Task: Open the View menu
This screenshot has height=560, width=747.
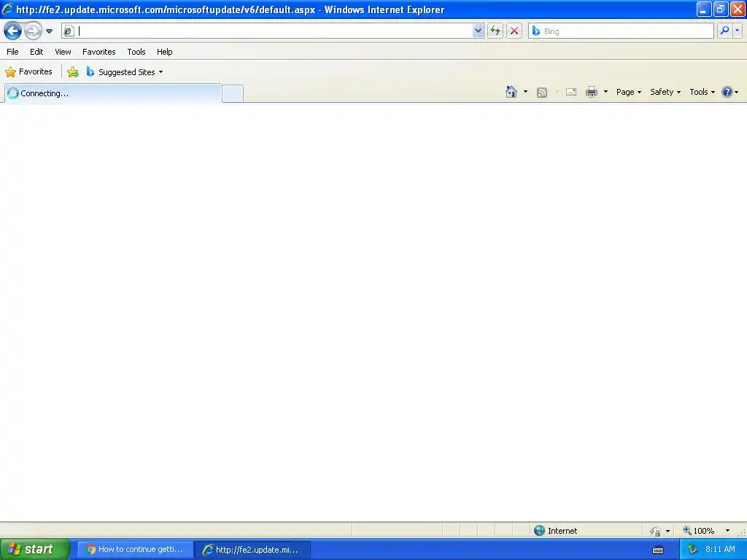Action: point(63,52)
